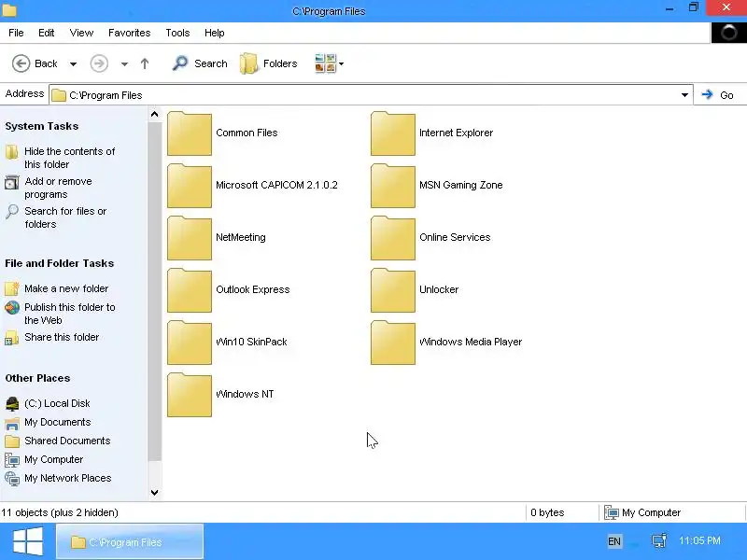Expand the Views dropdown arrow
Screen dimensions: 747x560
(x=341, y=63)
